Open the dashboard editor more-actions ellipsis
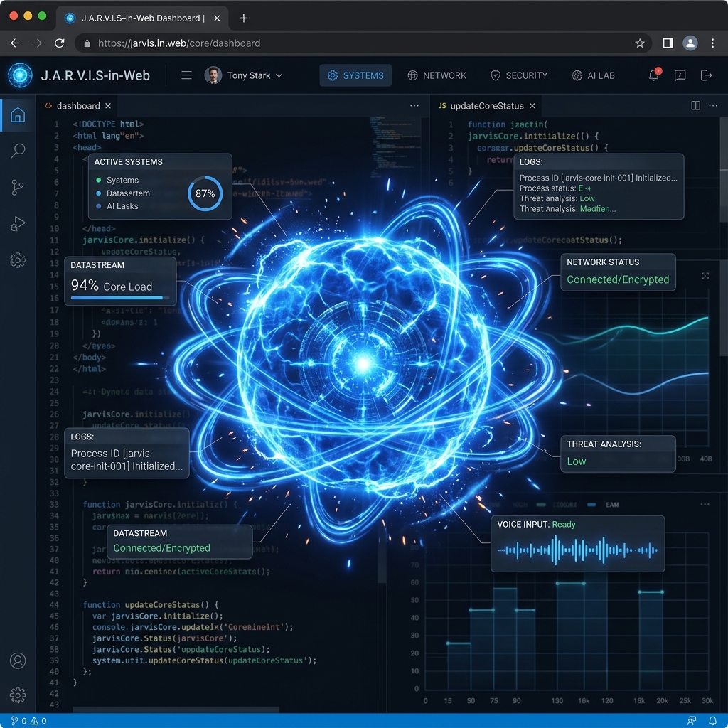 [x=414, y=105]
